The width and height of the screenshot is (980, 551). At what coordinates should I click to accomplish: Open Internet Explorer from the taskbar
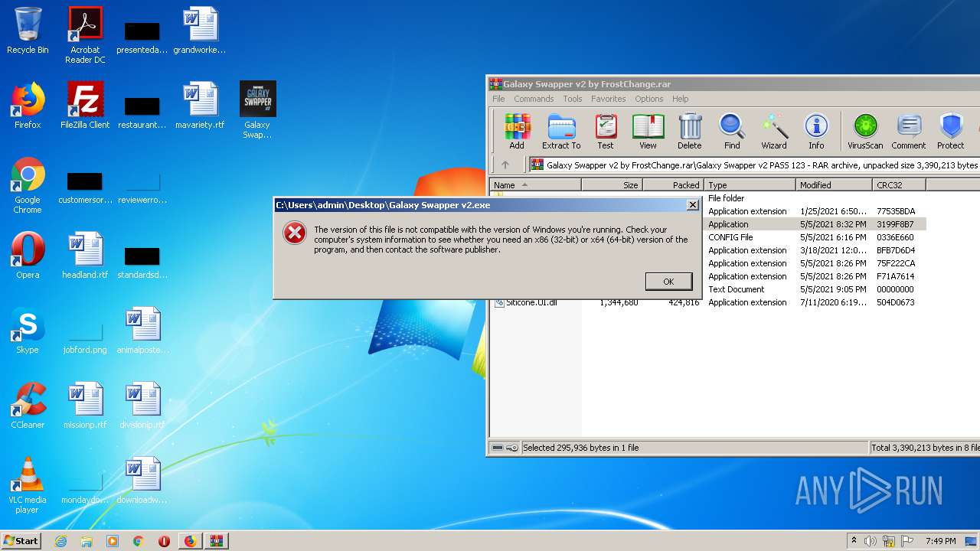(60, 541)
